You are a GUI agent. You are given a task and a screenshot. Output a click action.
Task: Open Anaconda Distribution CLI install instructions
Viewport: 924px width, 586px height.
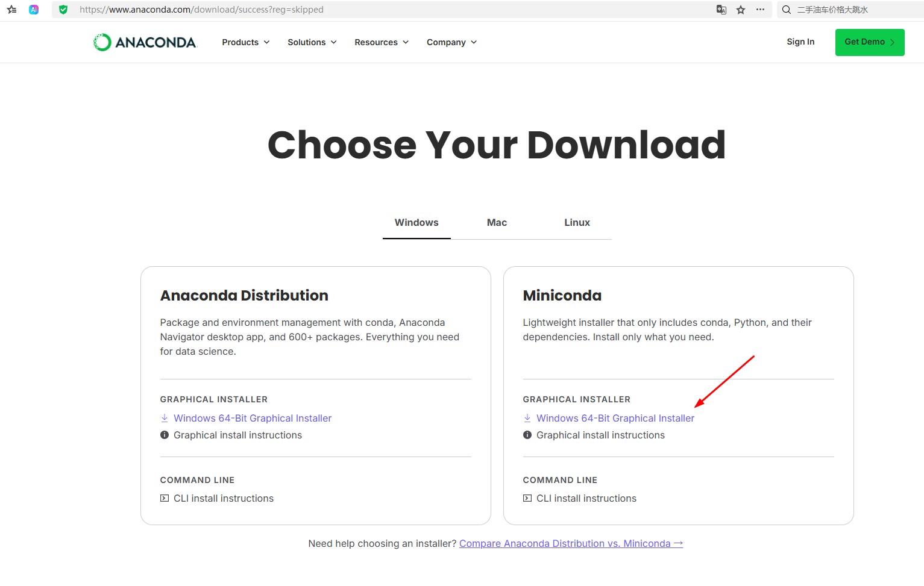pyautogui.click(x=224, y=498)
